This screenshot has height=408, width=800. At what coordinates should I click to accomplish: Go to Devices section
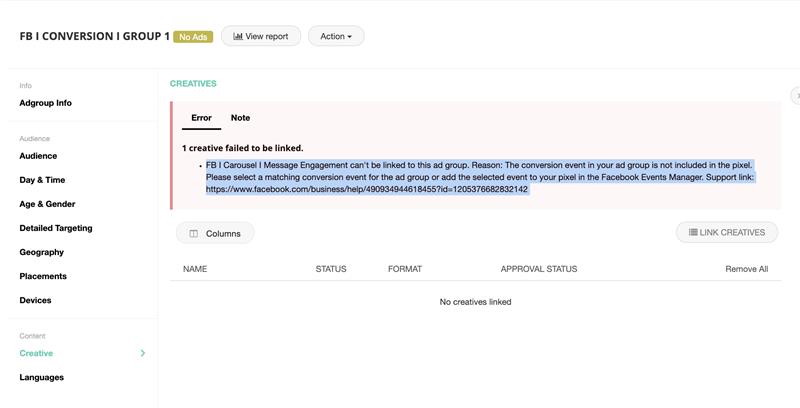pos(35,300)
